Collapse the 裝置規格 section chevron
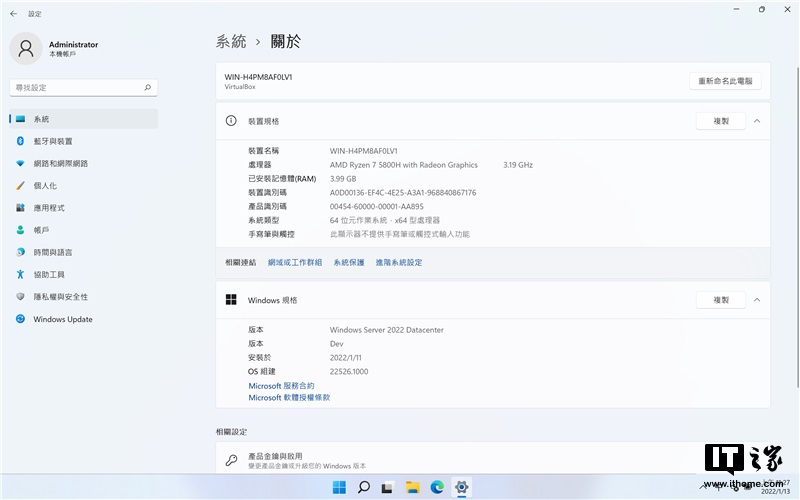 (x=757, y=121)
